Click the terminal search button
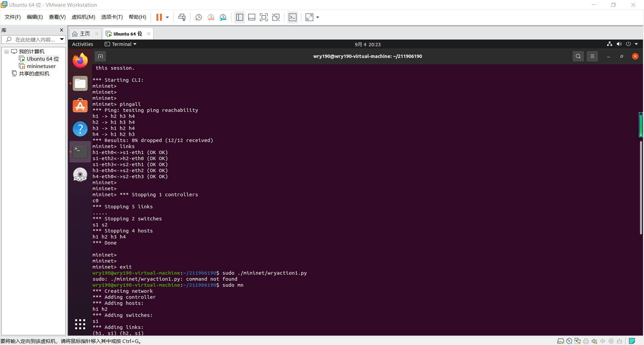 pos(578,56)
